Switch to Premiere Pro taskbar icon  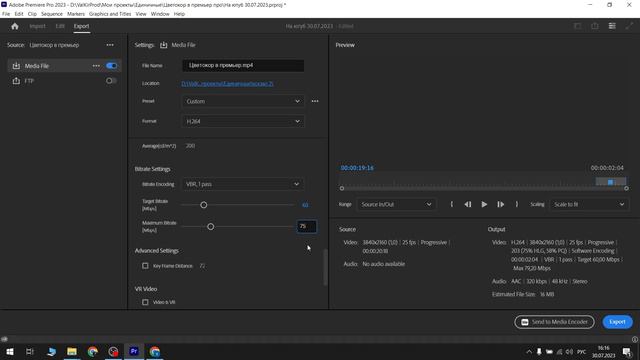[x=134, y=351]
